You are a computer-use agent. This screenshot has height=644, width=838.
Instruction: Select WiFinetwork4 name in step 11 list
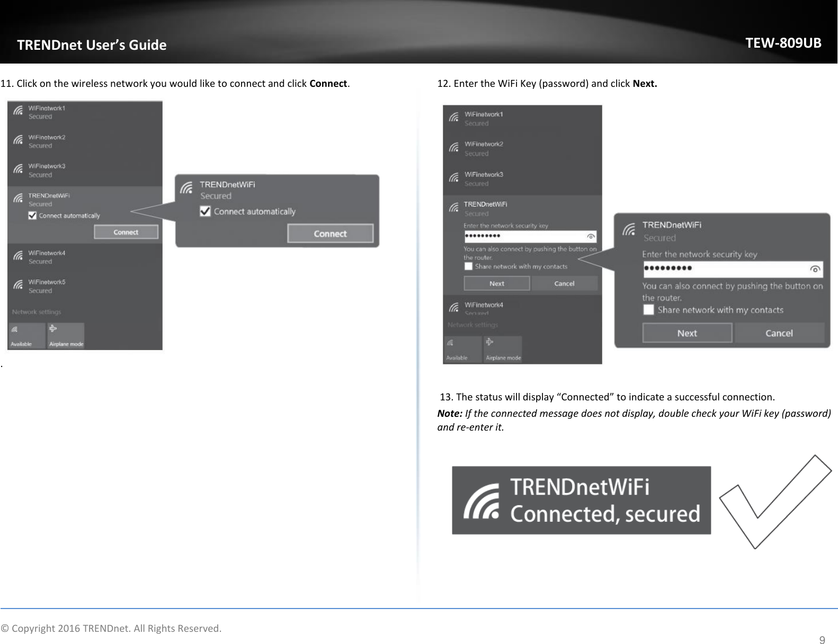[x=47, y=253]
